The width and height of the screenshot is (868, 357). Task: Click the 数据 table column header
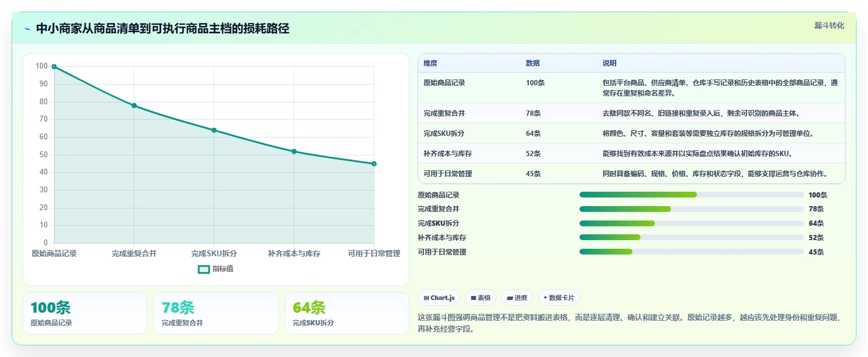coord(533,63)
